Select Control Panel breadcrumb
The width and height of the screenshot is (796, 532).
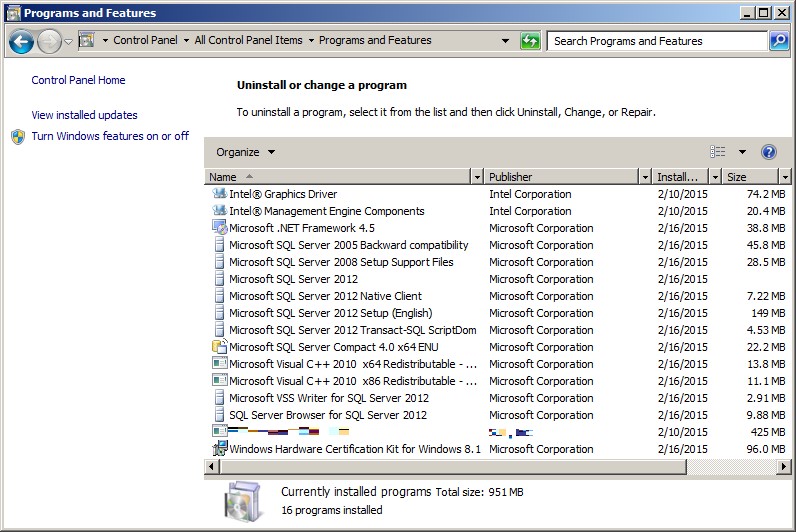(145, 40)
